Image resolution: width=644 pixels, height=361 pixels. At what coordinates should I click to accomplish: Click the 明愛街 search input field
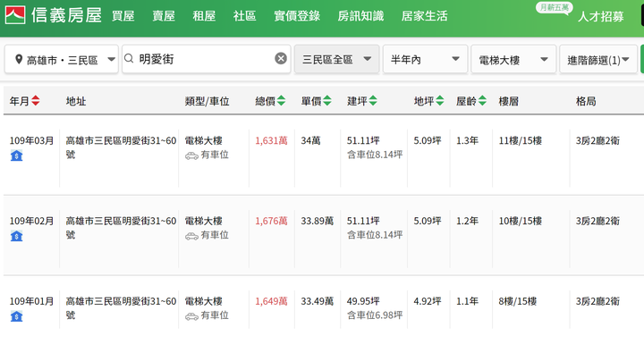pyautogui.click(x=201, y=59)
